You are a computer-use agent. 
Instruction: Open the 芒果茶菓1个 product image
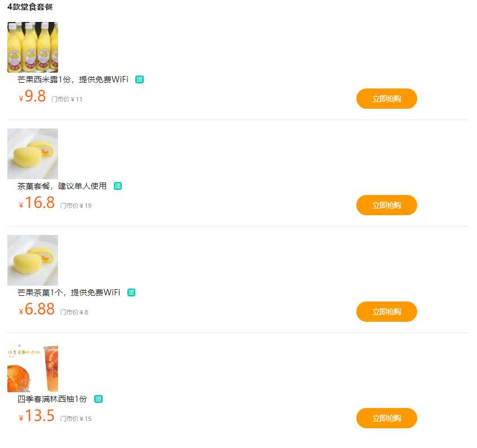pos(33,260)
